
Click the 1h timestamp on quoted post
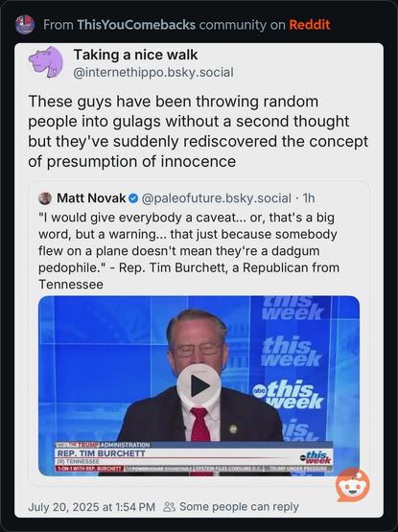[309, 198]
